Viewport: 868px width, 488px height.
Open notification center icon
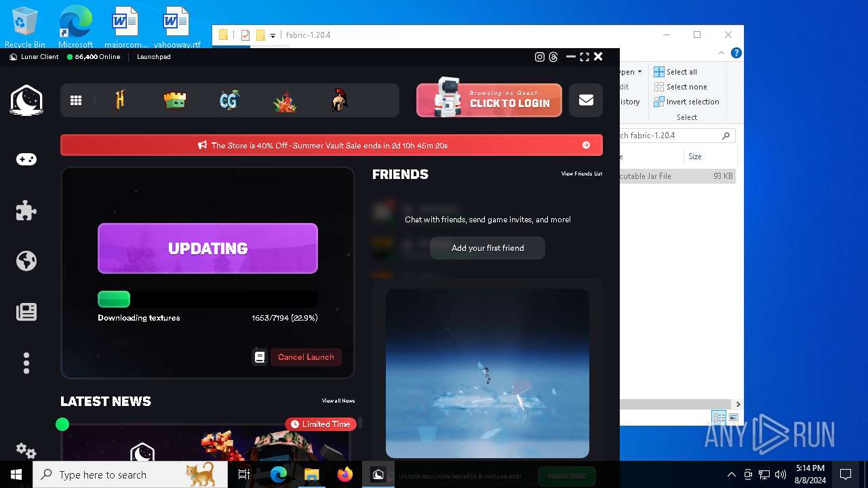(x=846, y=474)
